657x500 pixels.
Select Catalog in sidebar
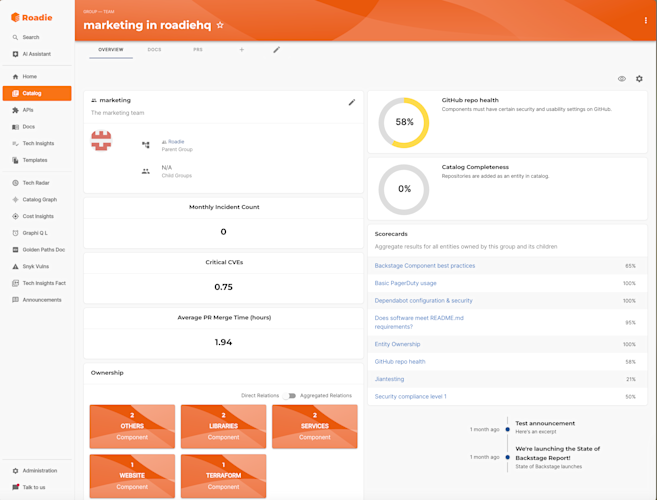[x=37, y=93]
